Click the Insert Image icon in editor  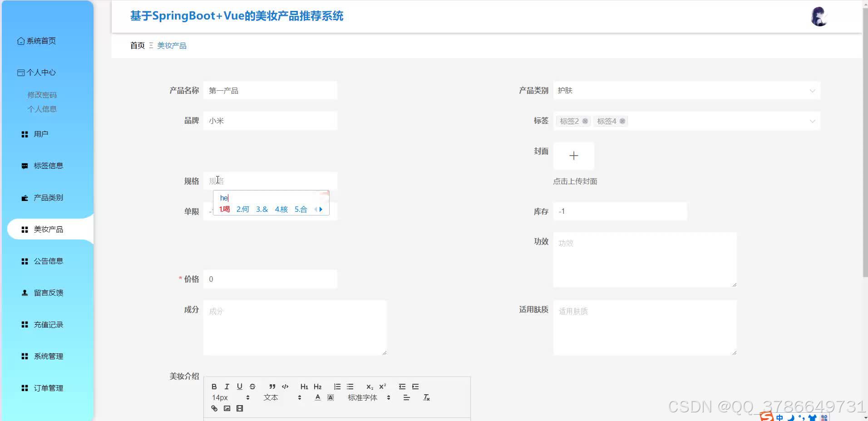pyautogui.click(x=227, y=408)
